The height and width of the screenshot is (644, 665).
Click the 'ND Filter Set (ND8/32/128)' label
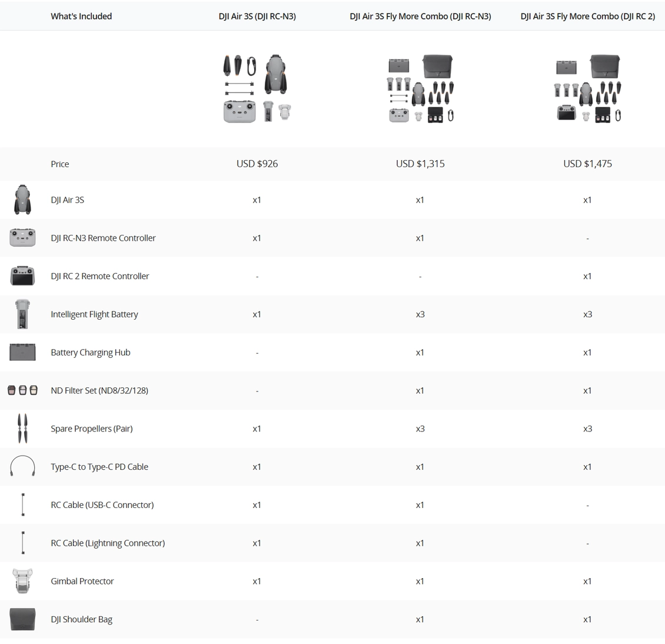point(99,390)
